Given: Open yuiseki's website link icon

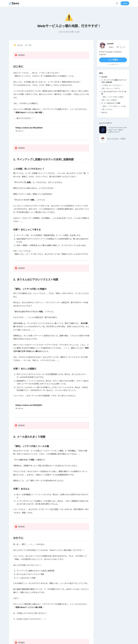Looking at the screenshot, I should pyautogui.click(x=124, y=47).
